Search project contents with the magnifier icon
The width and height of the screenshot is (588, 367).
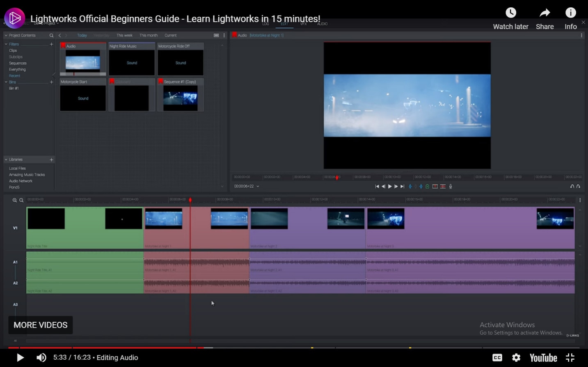[x=51, y=36]
